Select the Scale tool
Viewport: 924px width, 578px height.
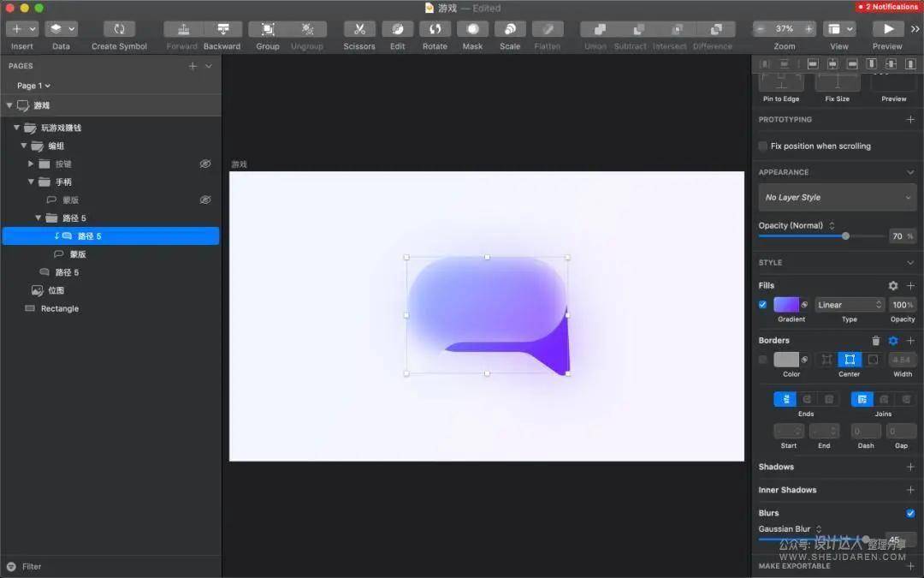(510, 29)
